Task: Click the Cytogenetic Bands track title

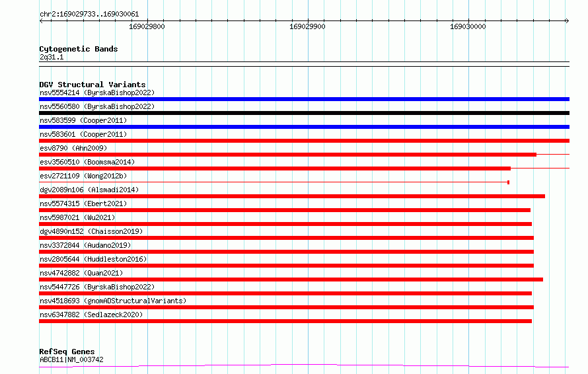Action: [79, 49]
